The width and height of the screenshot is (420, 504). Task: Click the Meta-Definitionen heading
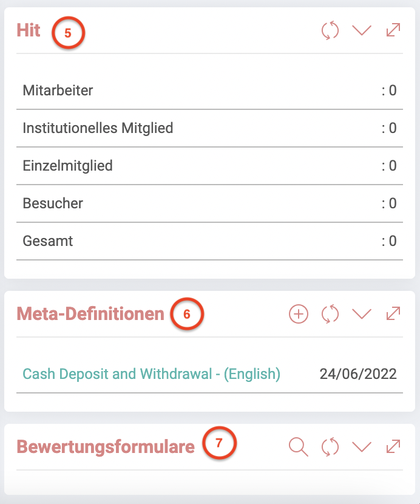tap(90, 314)
